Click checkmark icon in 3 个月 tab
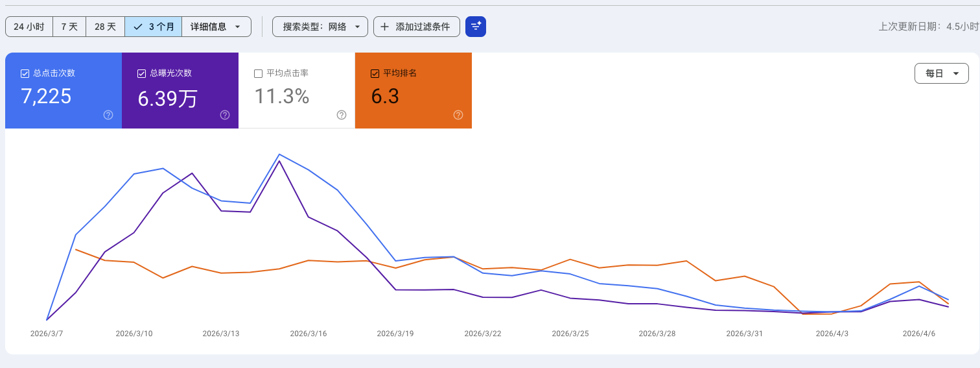 click(138, 27)
